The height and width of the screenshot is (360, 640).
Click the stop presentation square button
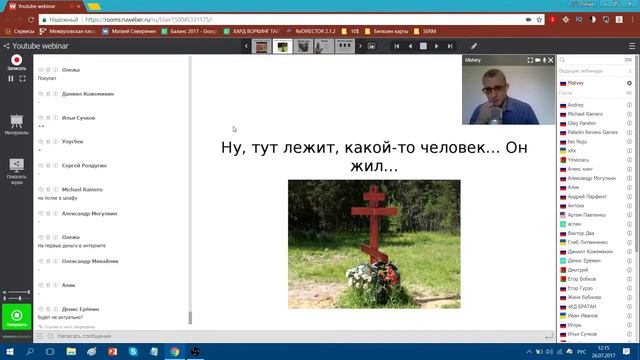coord(423,46)
